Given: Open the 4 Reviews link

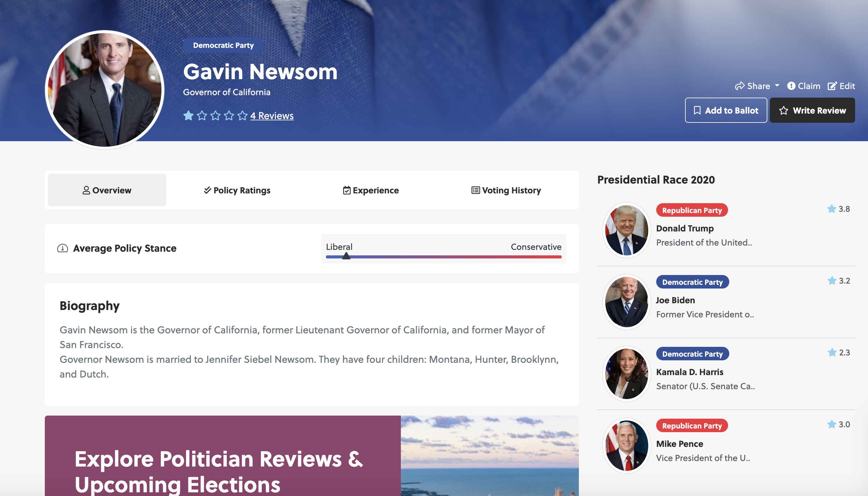Looking at the screenshot, I should 272,116.
